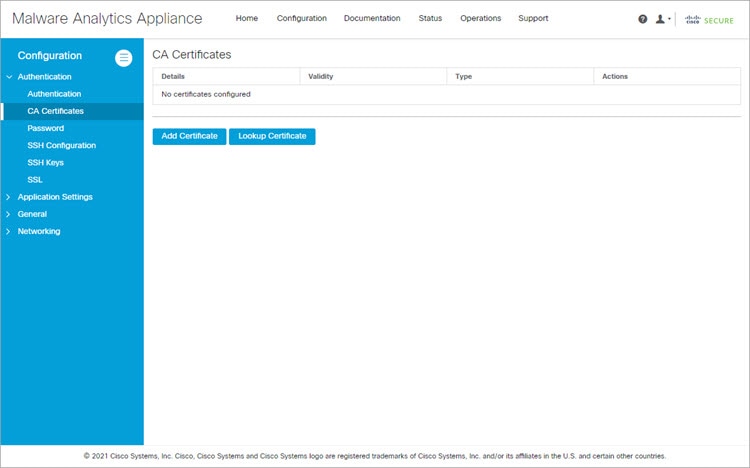Click the Lookup Certificate button
Image resolution: width=750 pixels, height=468 pixels.
(x=272, y=136)
